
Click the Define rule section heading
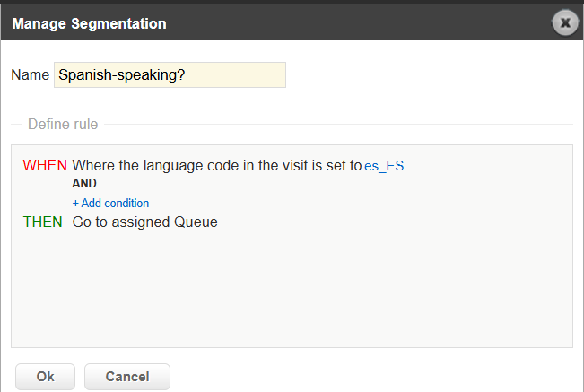tap(63, 124)
